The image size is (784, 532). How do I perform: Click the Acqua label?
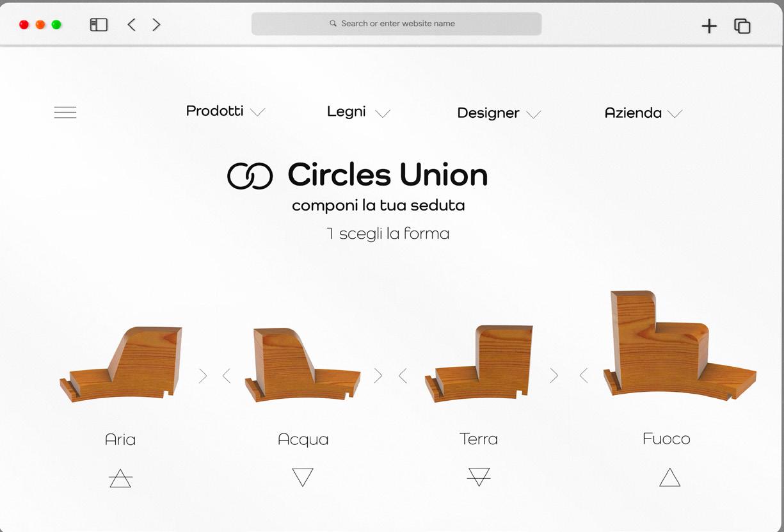point(303,440)
